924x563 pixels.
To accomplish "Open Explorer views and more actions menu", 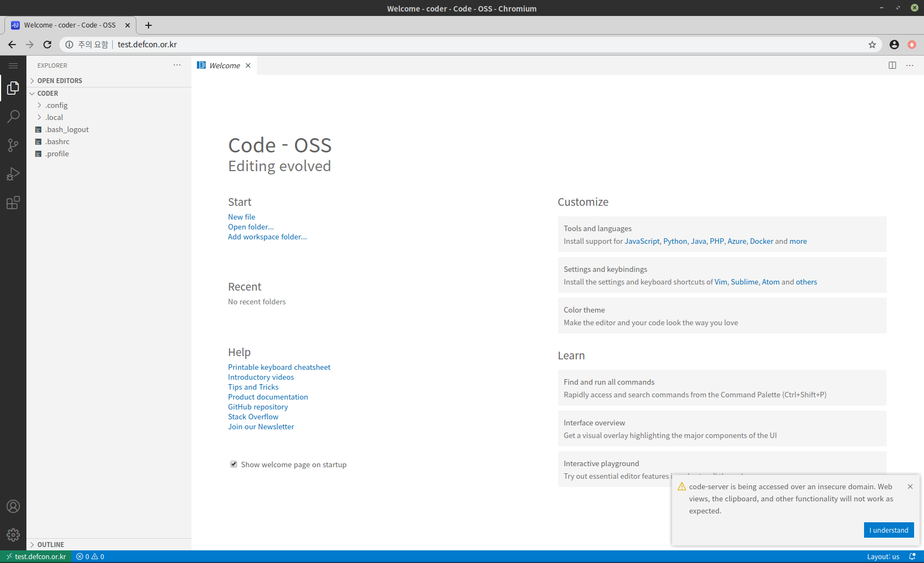I will [x=177, y=65].
